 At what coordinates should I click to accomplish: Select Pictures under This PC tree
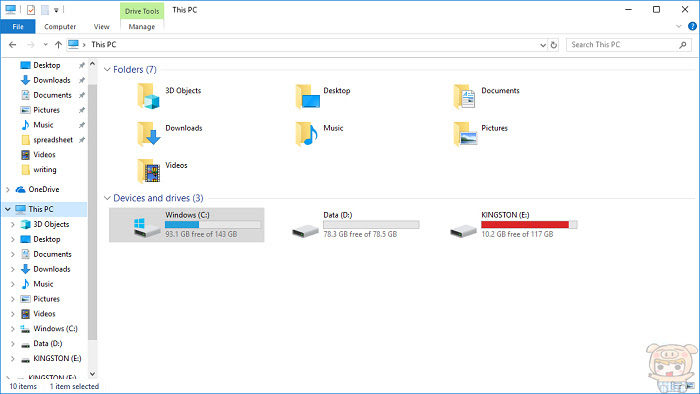46,299
